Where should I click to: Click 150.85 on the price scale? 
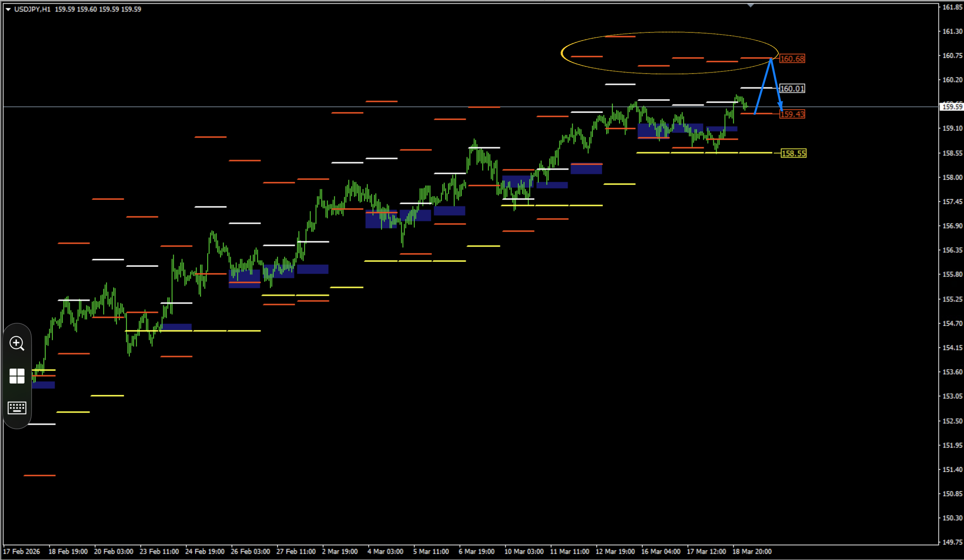(952, 493)
